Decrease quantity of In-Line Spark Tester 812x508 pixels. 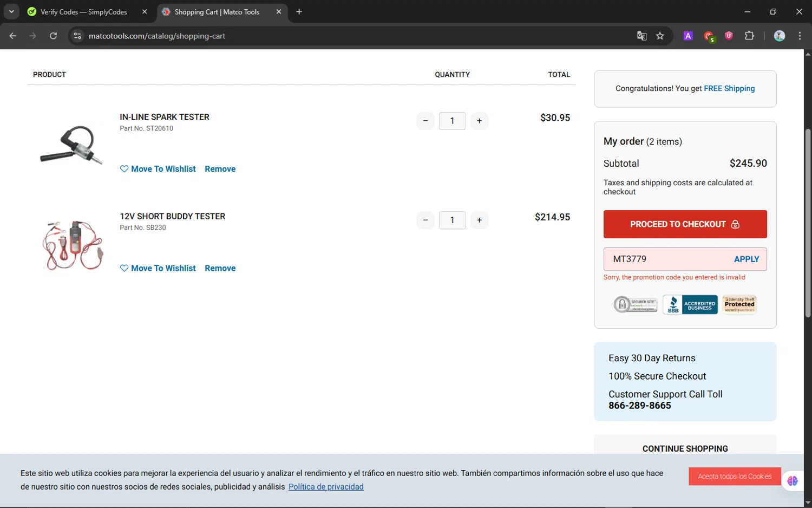coord(425,121)
